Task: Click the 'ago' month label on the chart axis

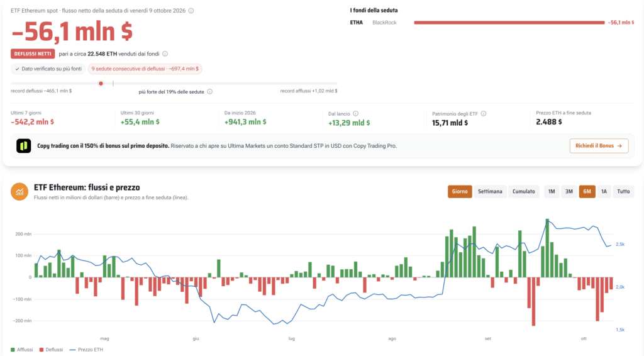Action: point(392,339)
